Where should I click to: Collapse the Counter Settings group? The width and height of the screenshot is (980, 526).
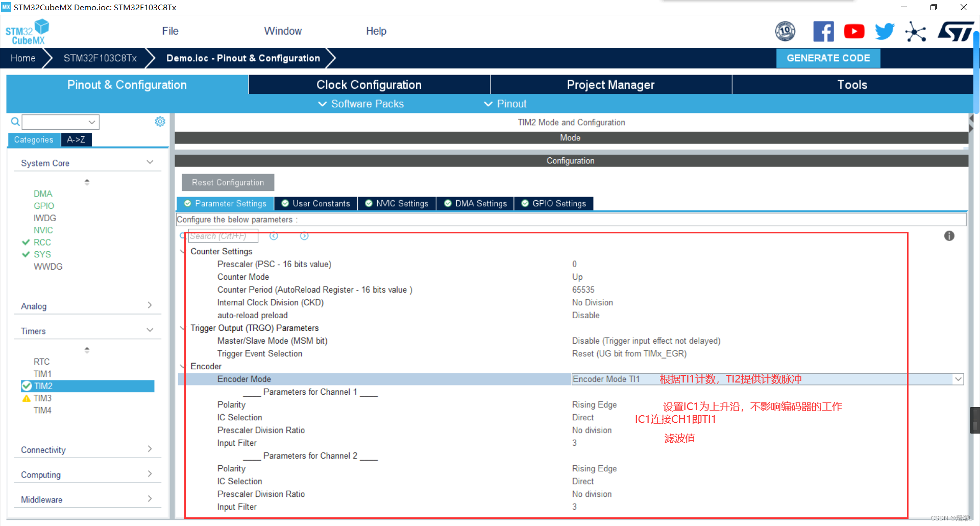pyautogui.click(x=183, y=251)
